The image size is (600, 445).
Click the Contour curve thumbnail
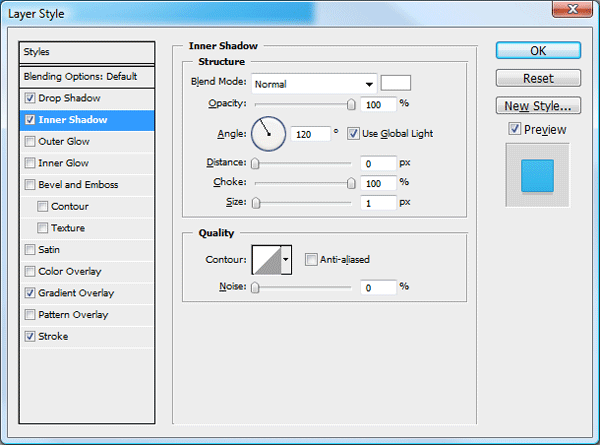coord(267,260)
